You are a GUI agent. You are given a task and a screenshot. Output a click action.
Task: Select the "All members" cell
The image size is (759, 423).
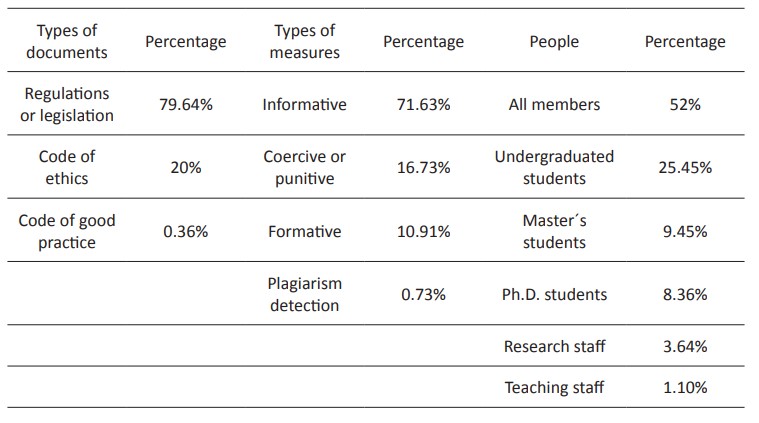point(554,104)
